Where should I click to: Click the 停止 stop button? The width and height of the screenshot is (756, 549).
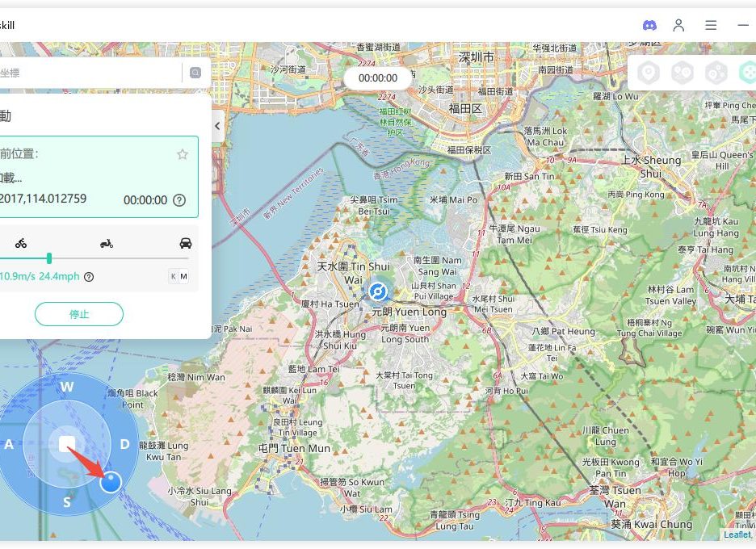[x=79, y=314]
